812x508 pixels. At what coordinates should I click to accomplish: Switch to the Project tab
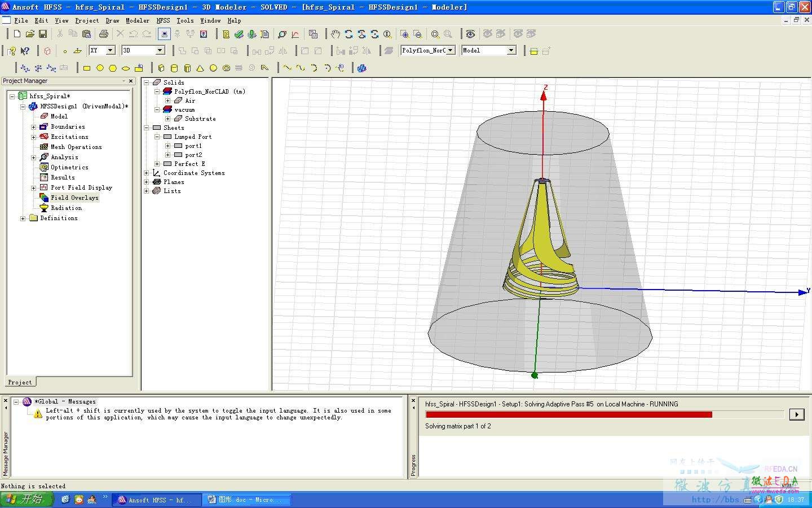tap(20, 382)
